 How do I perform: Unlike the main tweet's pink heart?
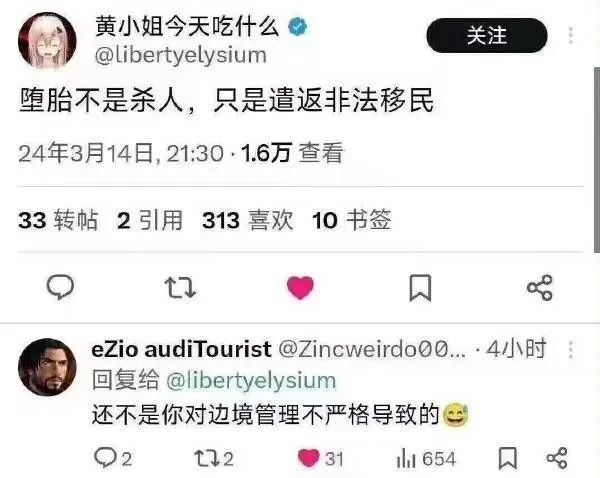300,287
